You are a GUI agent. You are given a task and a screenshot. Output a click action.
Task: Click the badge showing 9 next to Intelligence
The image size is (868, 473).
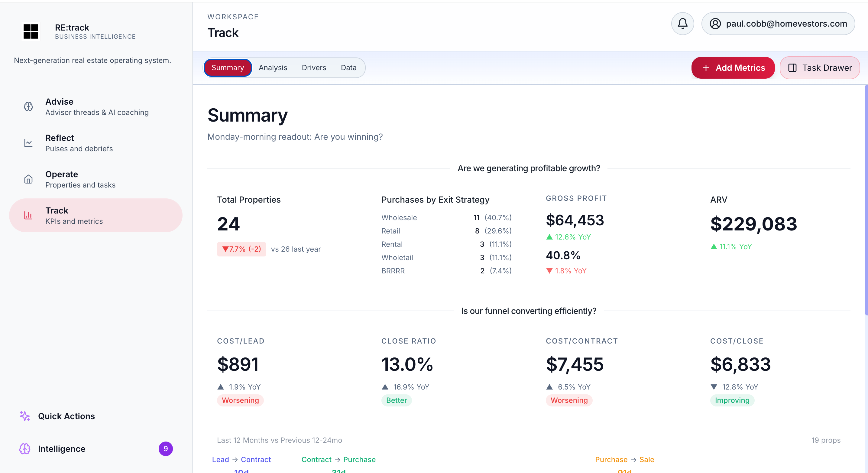coord(165,449)
